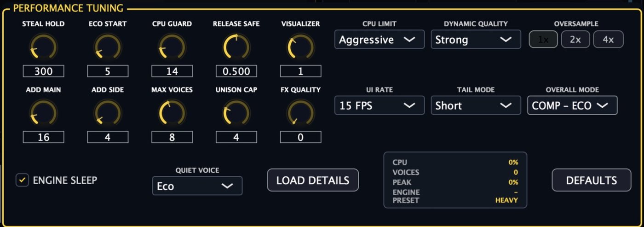Click the VISUALIZER knob
644x227 pixels.
point(301,47)
